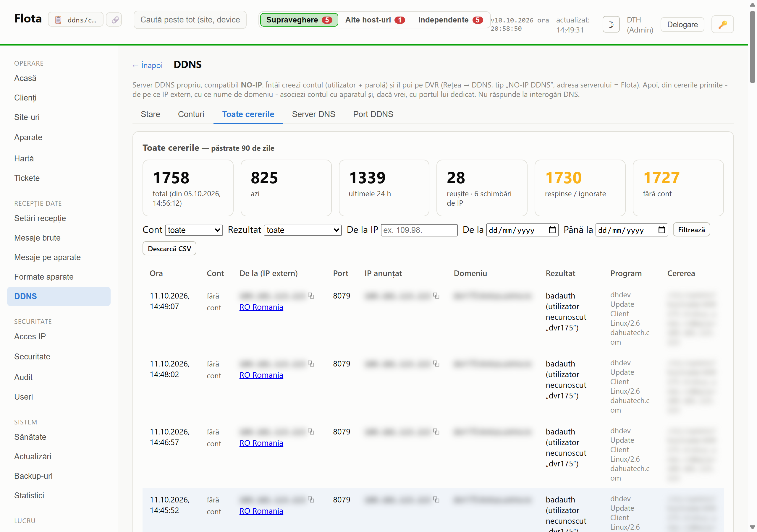Image resolution: width=757 pixels, height=532 pixels.
Task: Open calendar picker in Până la date field
Action: point(661,230)
